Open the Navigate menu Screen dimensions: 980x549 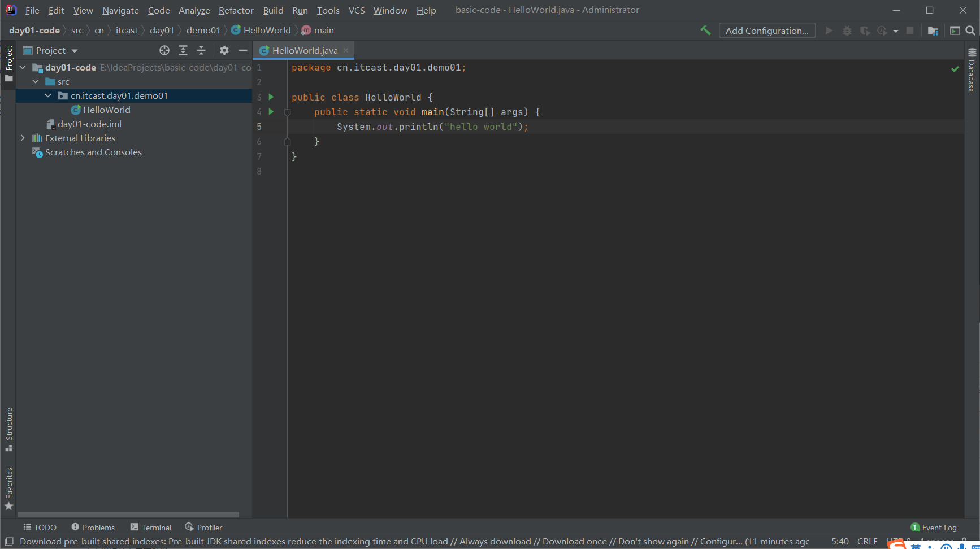pyautogui.click(x=120, y=10)
